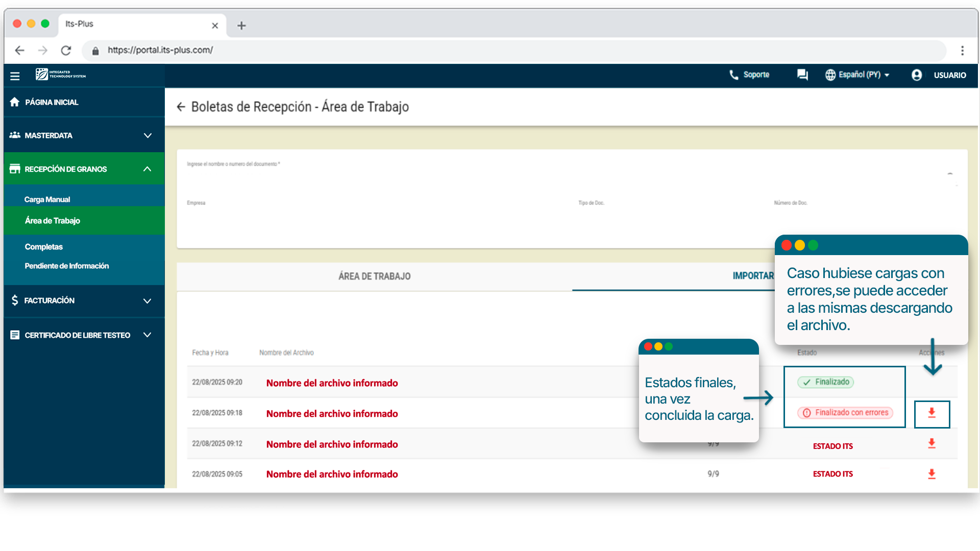This screenshot has height=551, width=980.
Task: Collapse the RECEPCIÓN DE GRANOS section
Action: click(147, 169)
